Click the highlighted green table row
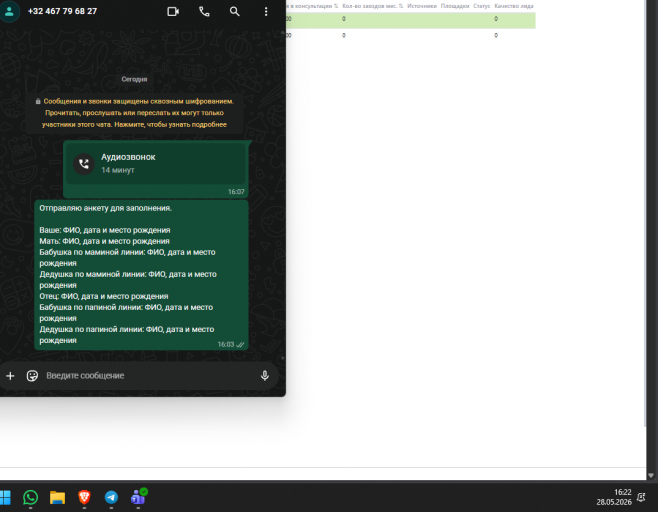 [411, 19]
